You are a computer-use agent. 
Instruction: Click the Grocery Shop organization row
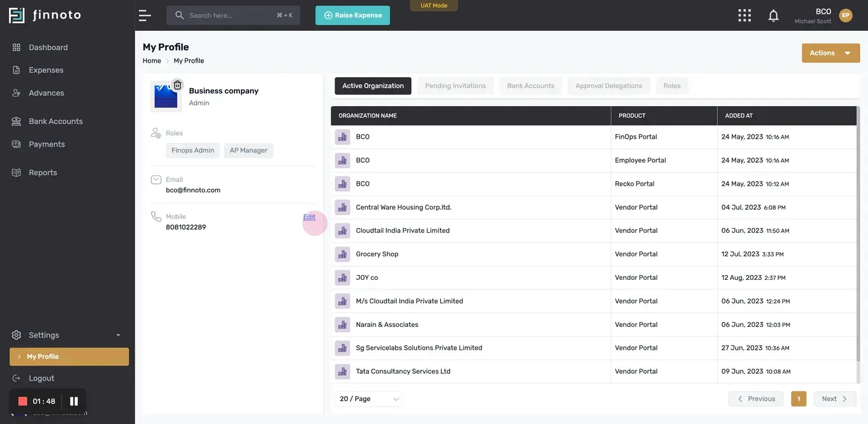594,254
